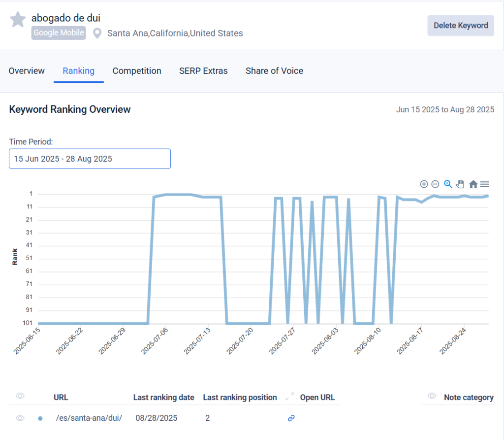Zoom in on chart with plus icon
The width and height of the screenshot is (504, 440).
pos(424,184)
